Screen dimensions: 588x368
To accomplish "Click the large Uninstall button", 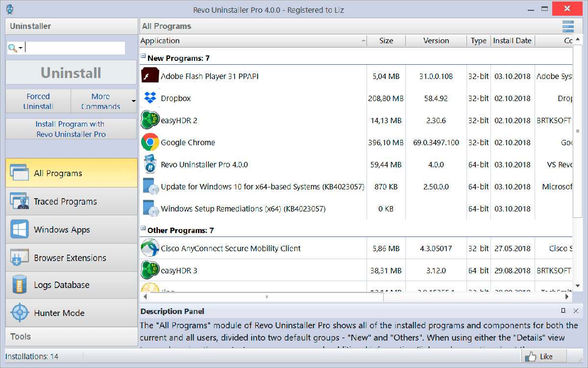I will [x=71, y=73].
